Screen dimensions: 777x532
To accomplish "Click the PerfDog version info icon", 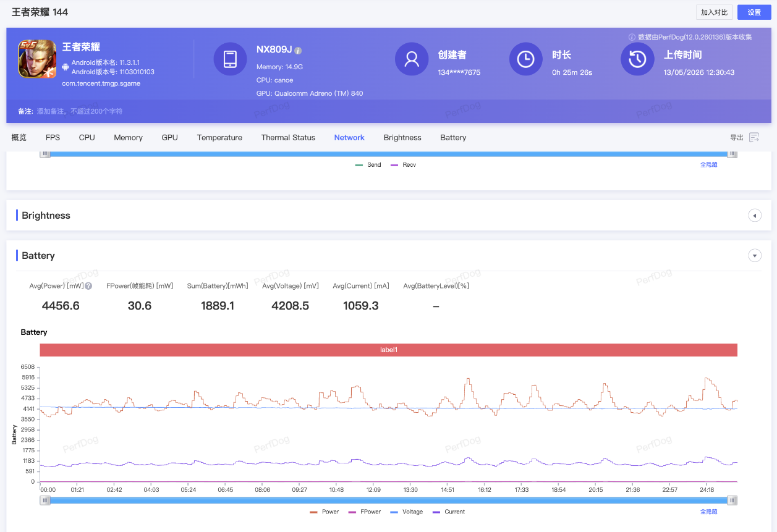I will click(632, 37).
